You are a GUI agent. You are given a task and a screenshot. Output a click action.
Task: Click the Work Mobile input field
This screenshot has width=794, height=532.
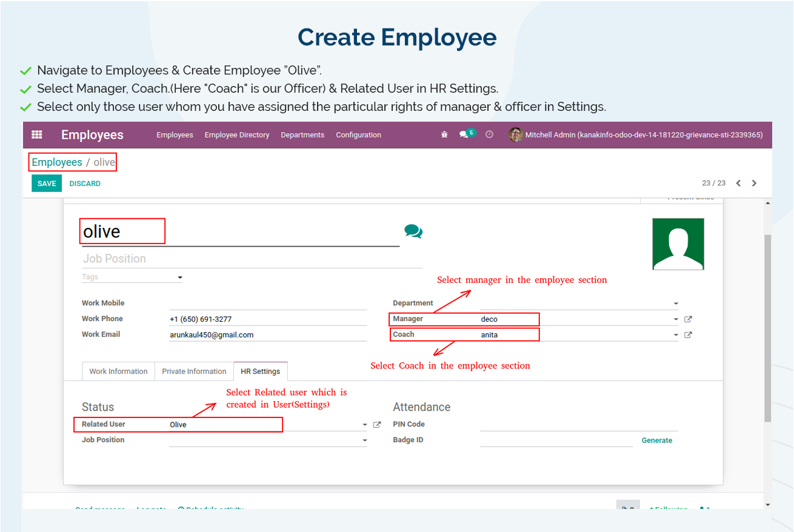tap(268, 303)
